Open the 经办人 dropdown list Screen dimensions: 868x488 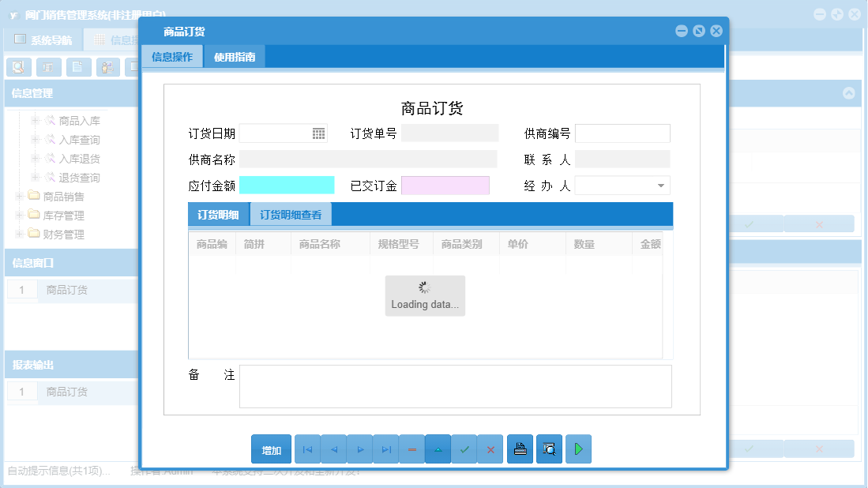pyautogui.click(x=662, y=185)
